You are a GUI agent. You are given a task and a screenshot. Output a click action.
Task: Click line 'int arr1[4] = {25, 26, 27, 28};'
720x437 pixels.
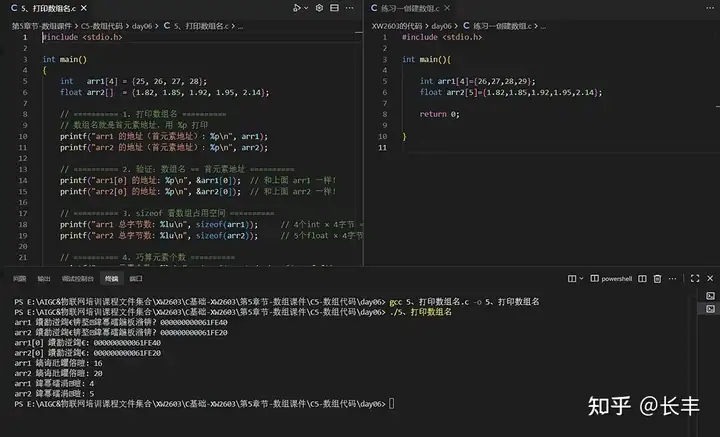[133, 81]
